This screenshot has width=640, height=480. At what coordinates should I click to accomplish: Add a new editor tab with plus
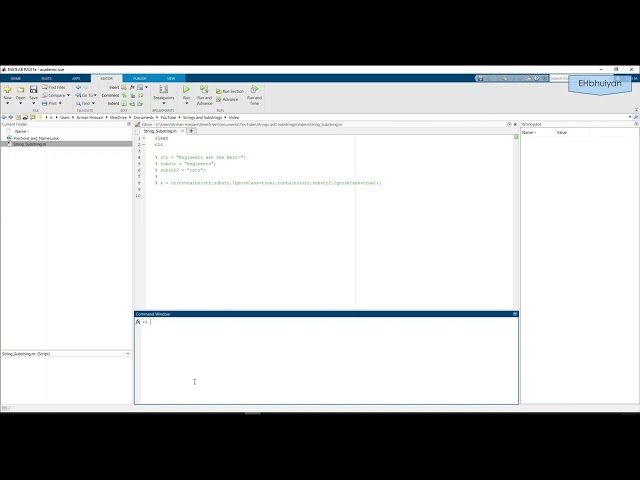(x=191, y=131)
